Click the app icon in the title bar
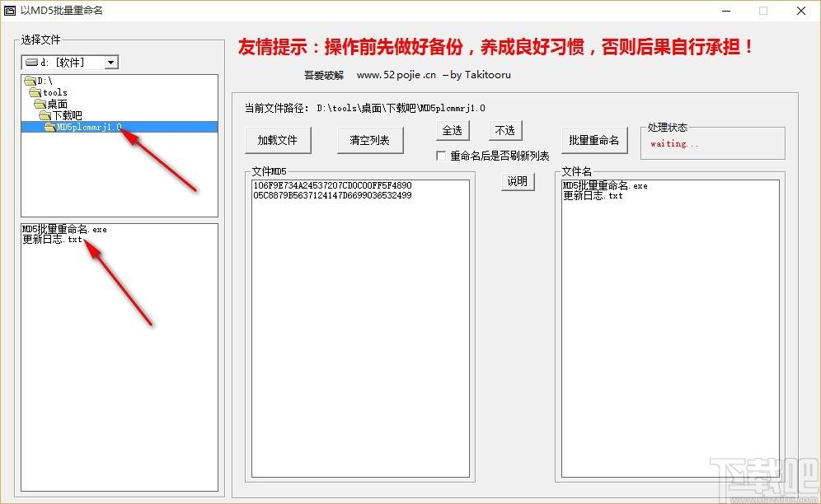The image size is (821, 504). 9,11
